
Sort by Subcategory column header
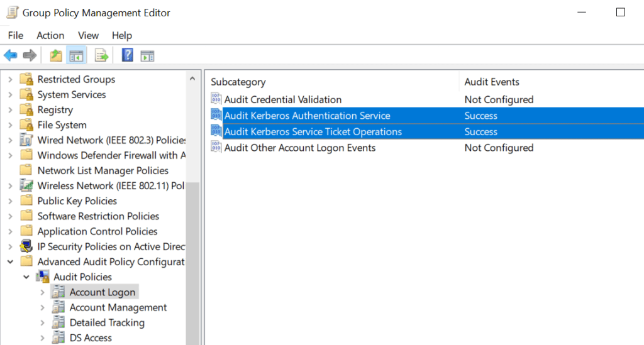coord(238,82)
